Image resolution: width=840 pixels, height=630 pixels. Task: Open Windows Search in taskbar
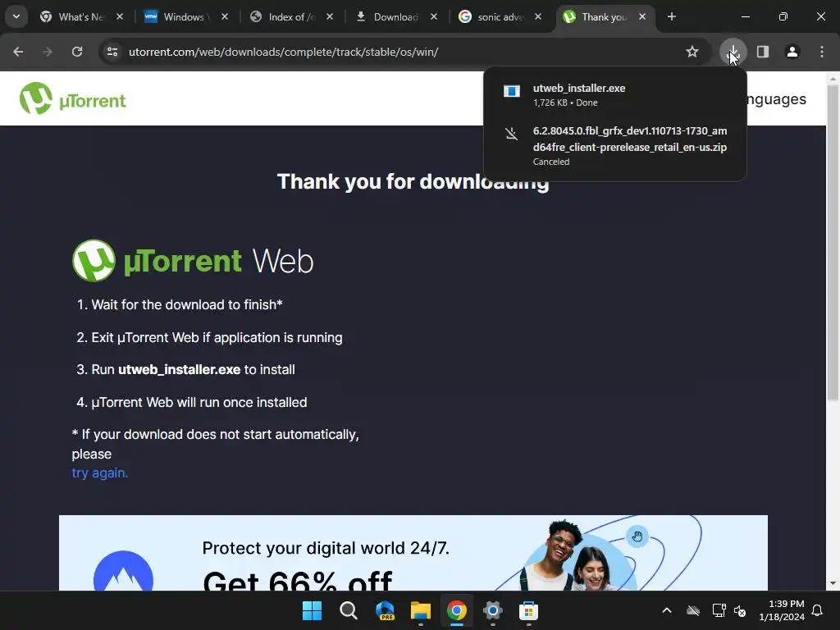pyautogui.click(x=348, y=610)
